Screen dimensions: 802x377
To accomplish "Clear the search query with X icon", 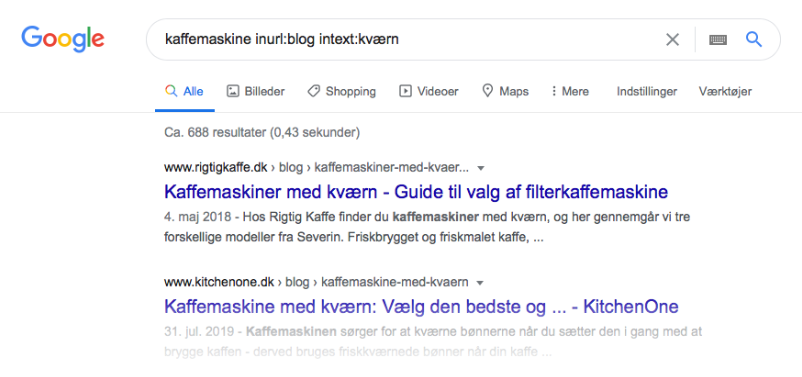I will pyautogui.click(x=672, y=39).
